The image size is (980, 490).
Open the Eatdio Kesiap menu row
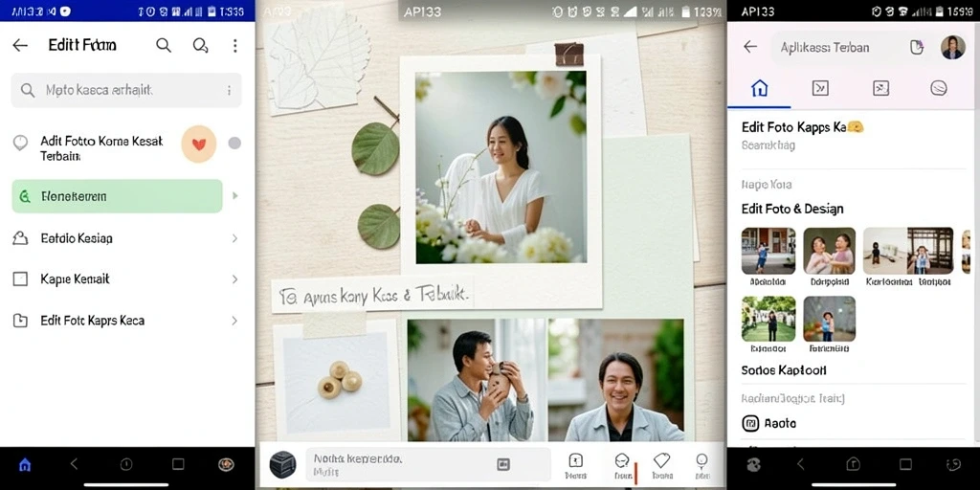coord(126,238)
